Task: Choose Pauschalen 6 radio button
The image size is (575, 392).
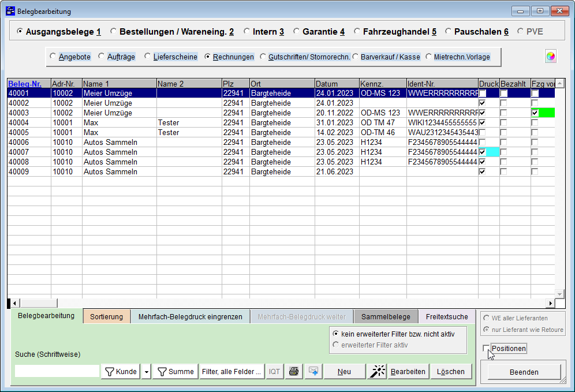Action: tap(448, 32)
